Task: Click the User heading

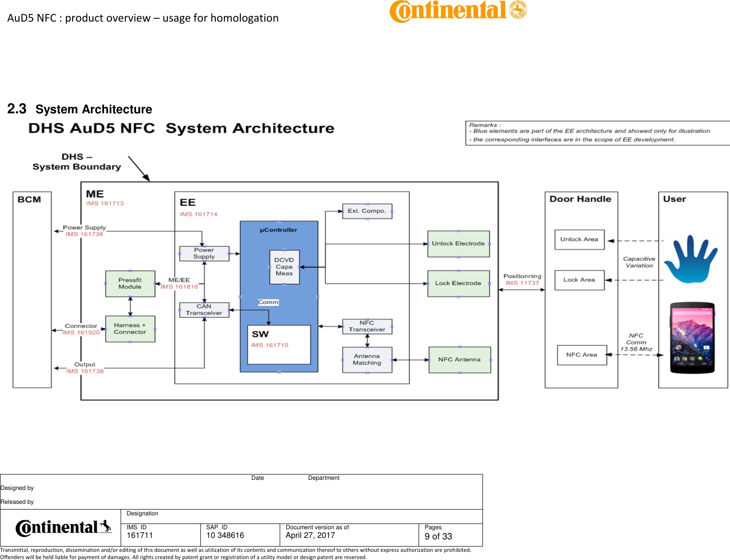Action: coord(675,199)
